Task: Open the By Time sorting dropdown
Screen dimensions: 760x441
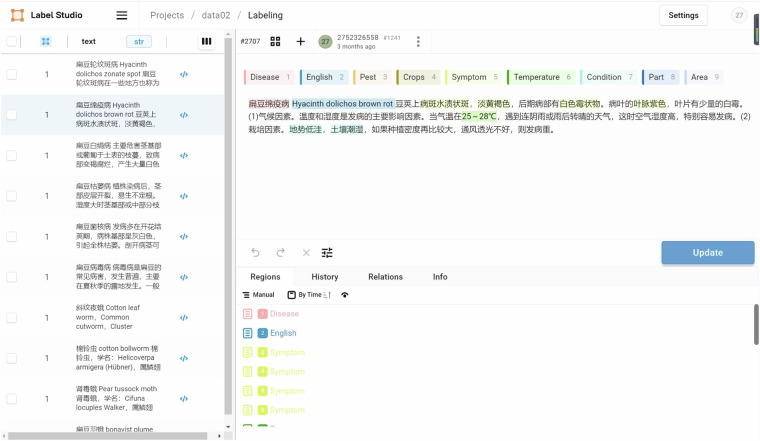Action: pos(309,295)
